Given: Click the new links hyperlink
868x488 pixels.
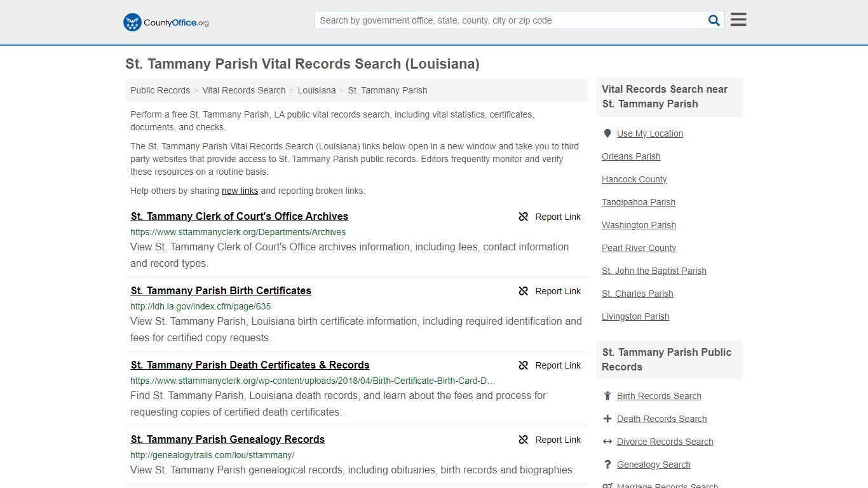Looking at the screenshot, I should (x=240, y=191).
